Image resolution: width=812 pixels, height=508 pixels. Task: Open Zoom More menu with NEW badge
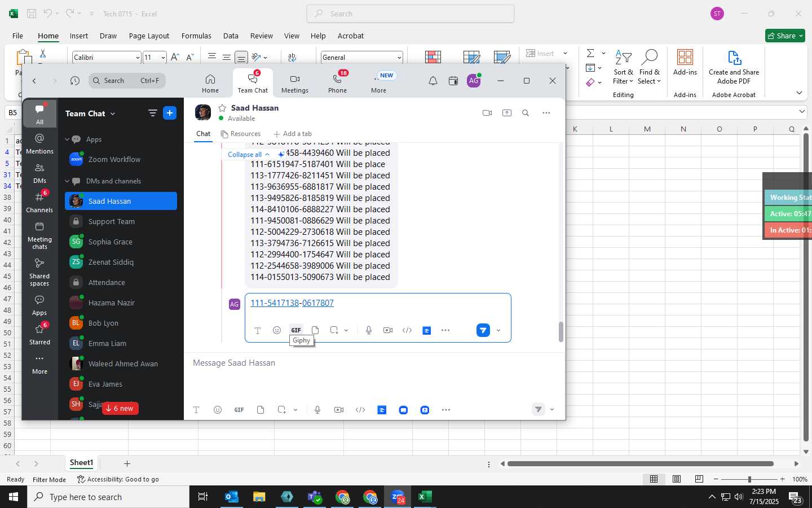click(x=379, y=83)
